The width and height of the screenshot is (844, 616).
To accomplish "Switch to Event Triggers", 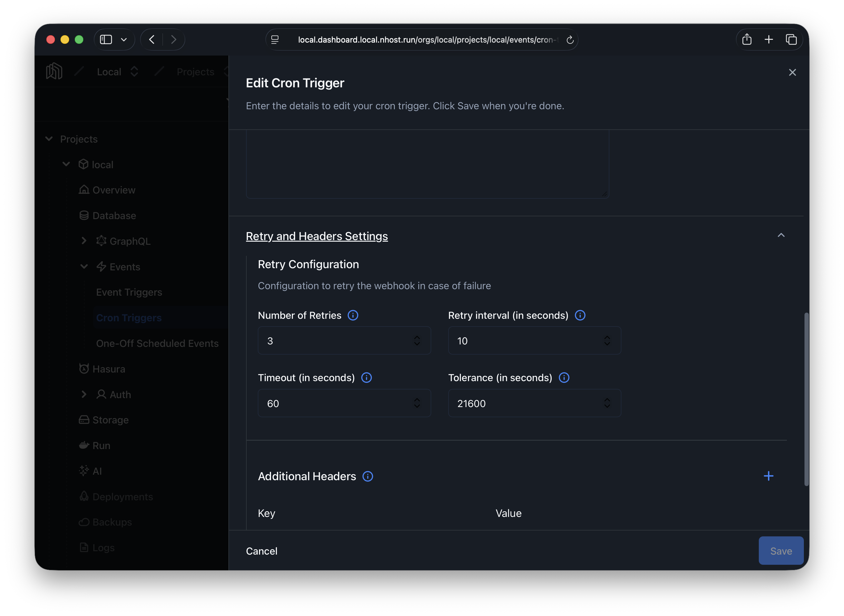I will click(129, 292).
